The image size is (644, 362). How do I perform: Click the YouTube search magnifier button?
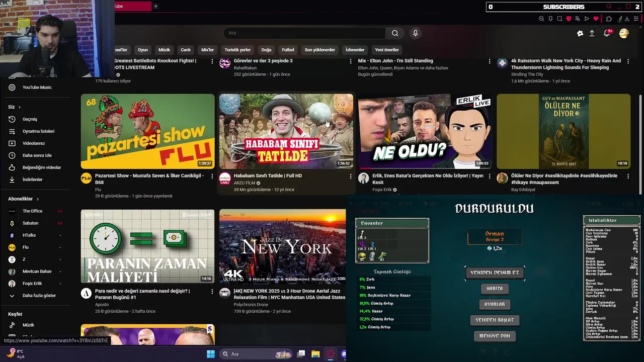tap(395, 33)
